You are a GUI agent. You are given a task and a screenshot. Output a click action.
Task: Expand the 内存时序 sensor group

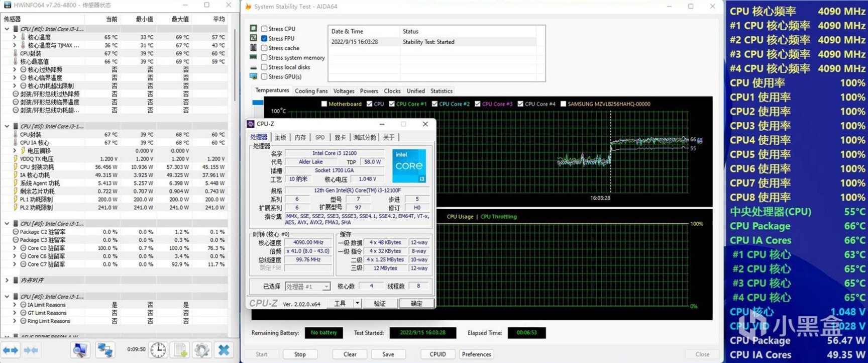pyautogui.click(x=7, y=280)
